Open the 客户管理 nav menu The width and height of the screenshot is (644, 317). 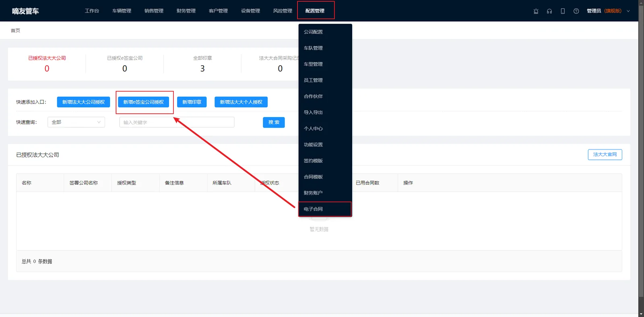click(218, 11)
